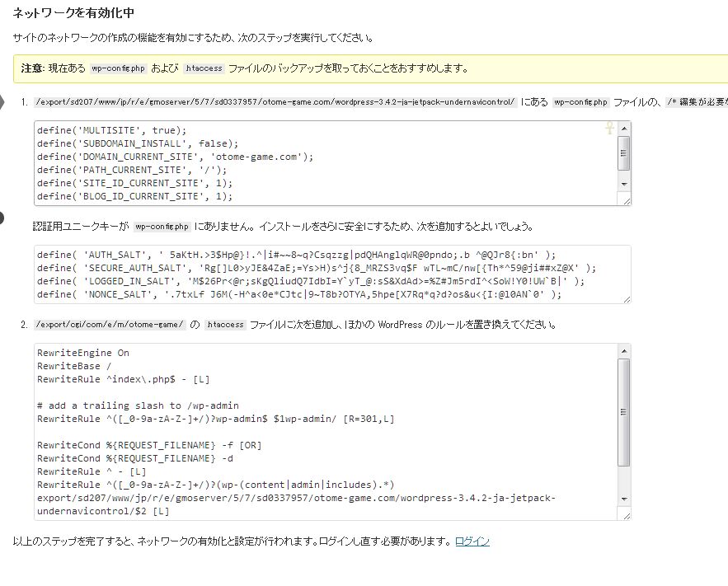Click the ネットワークを有効化中 heading
The image size is (728, 586).
[73, 12]
